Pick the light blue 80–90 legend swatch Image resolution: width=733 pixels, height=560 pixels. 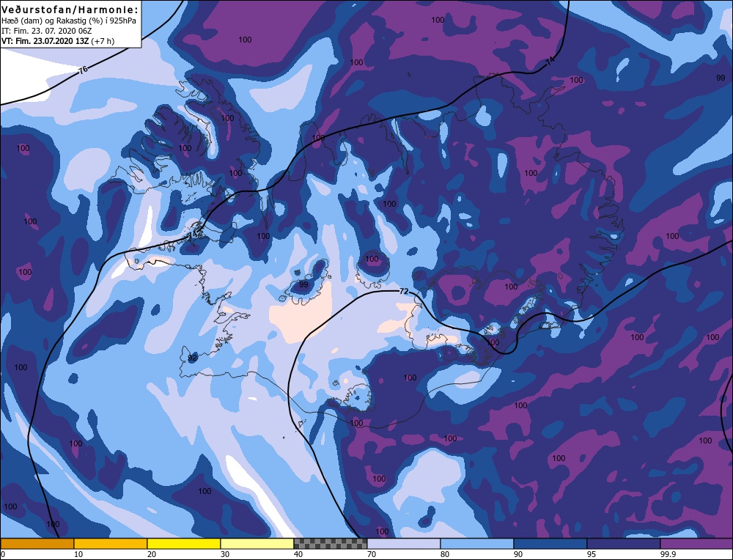(x=477, y=543)
